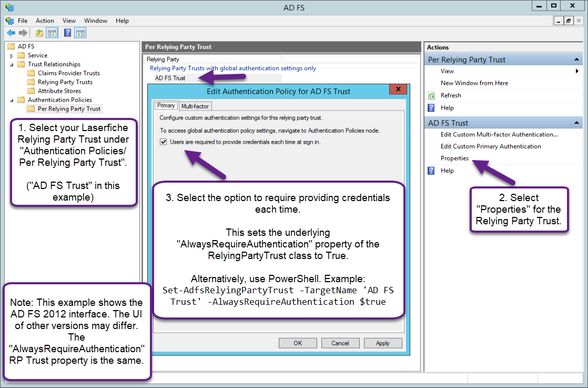Screen dimensions: 588x388
Task: Collapse the AD FS Trust actions section
Action: [x=577, y=123]
